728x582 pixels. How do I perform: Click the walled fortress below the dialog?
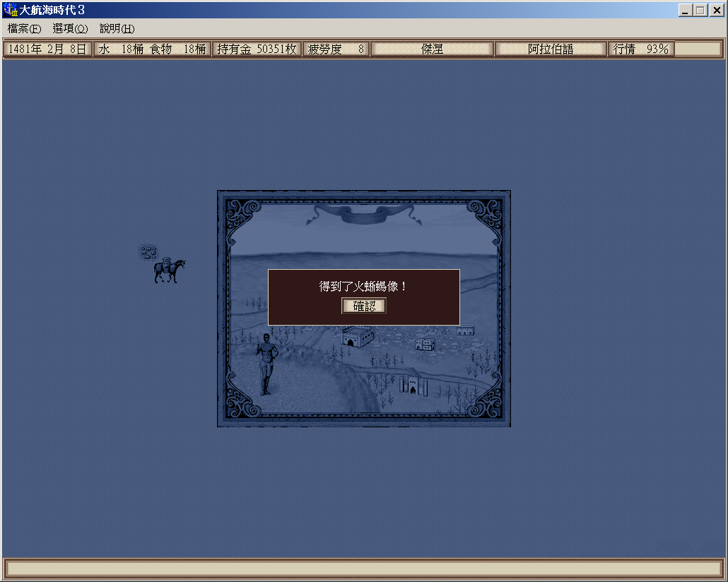358,337
